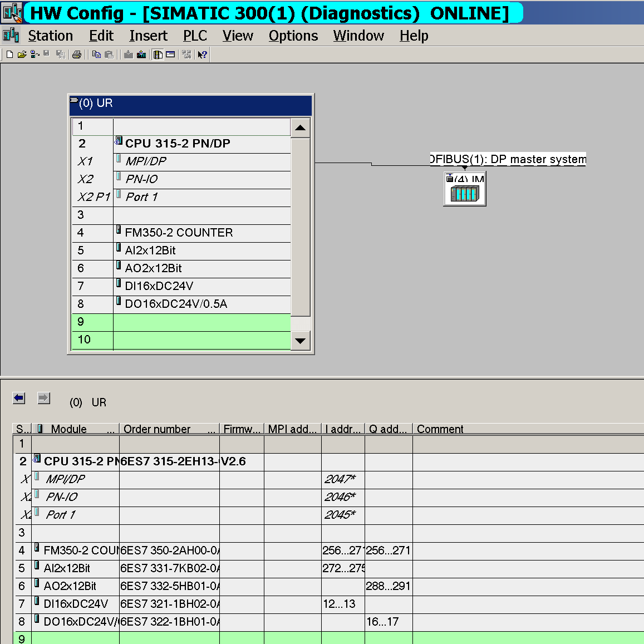Viewport: 644px width, 644px height.
Task: Click the Save and Compile toolbar icon
Action: (x=61, y=55)
